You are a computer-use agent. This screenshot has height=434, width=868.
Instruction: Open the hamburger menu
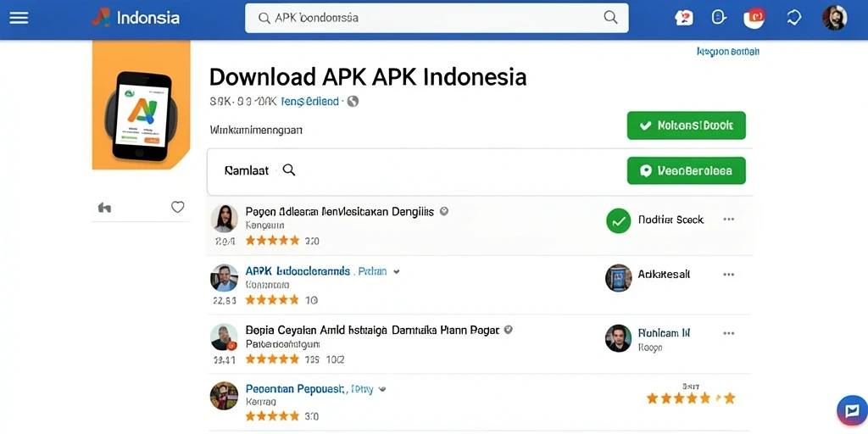[x=19, y=19]
